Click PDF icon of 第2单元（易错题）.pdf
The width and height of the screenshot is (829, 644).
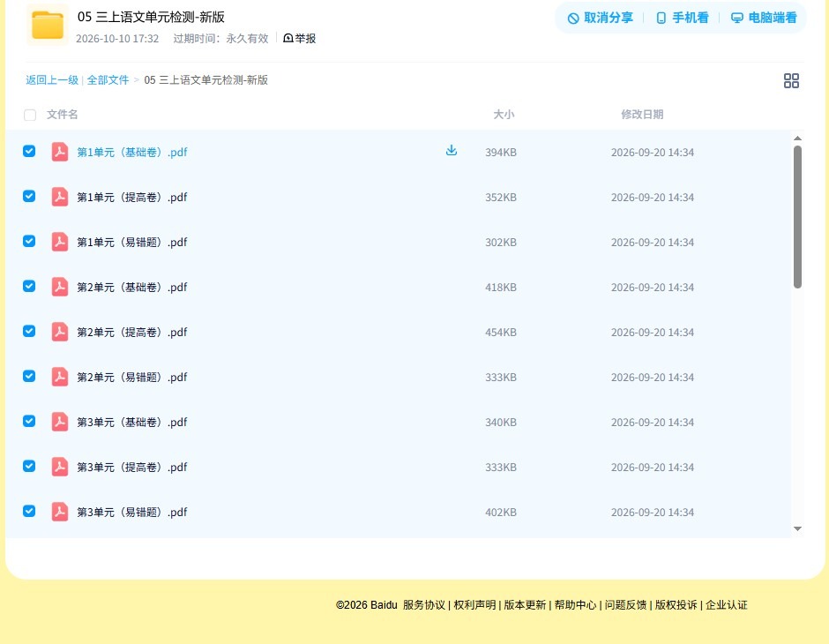point(60,377)
